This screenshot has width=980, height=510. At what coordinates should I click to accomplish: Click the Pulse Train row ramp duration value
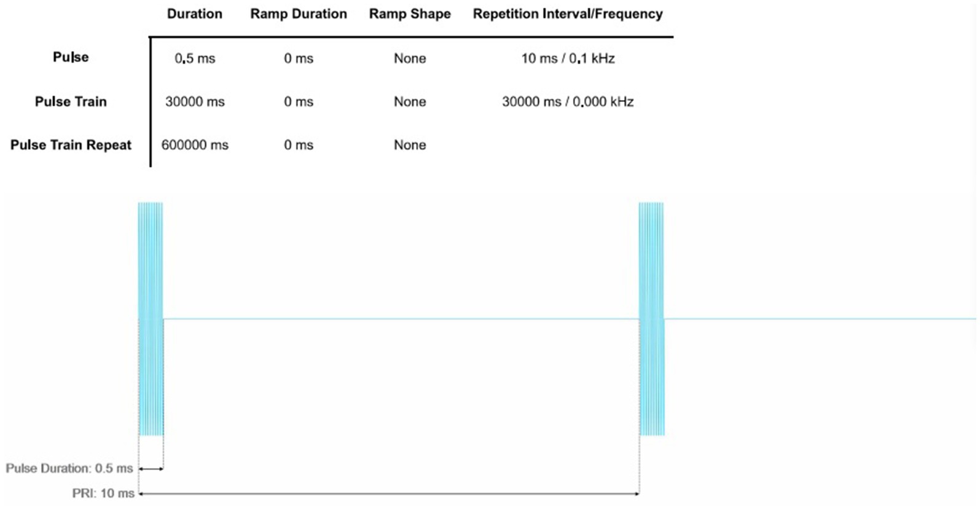[299, 102]
